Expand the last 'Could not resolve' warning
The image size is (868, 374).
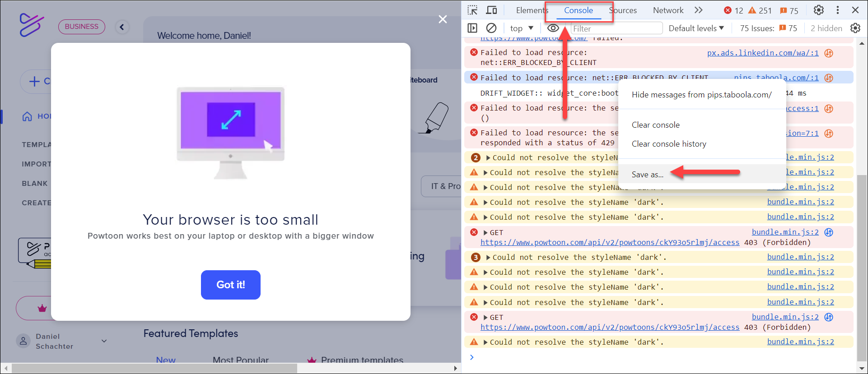[x=485, y=342]
